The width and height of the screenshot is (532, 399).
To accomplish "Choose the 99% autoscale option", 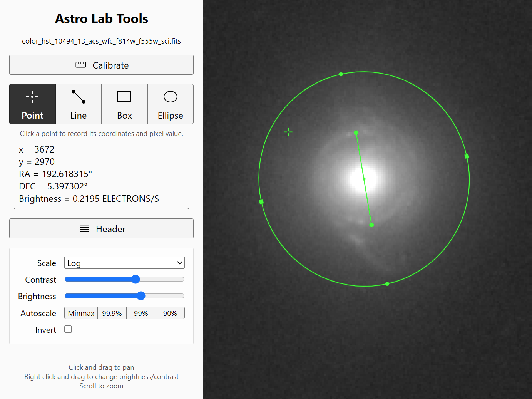I will [x=141, y=313].
